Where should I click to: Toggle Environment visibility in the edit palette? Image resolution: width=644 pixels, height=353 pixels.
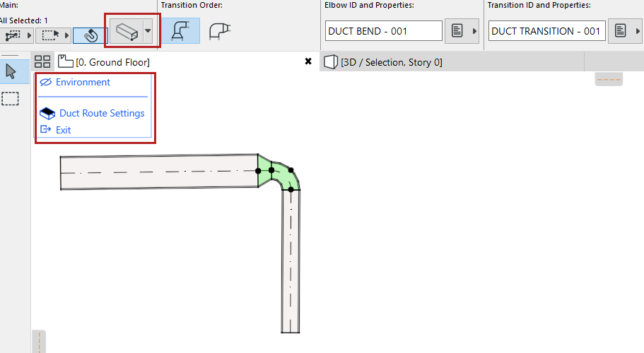click(x=75, y=82)
